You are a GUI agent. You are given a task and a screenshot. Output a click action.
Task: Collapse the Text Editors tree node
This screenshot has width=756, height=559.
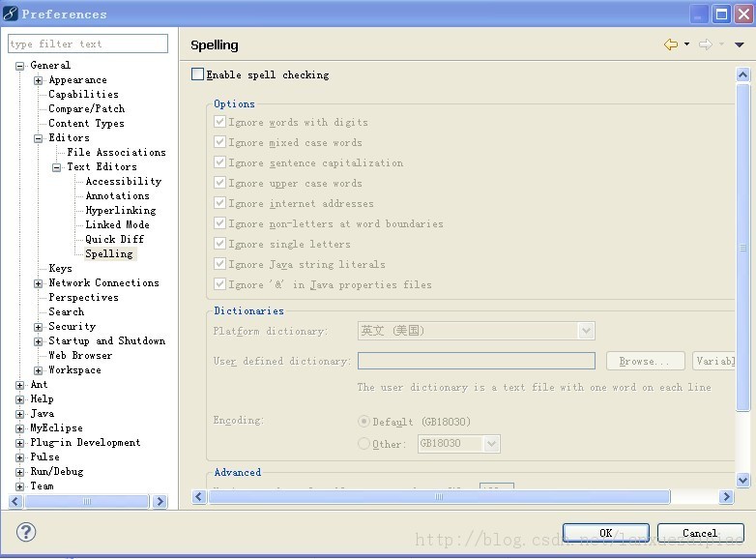(56, 167)
